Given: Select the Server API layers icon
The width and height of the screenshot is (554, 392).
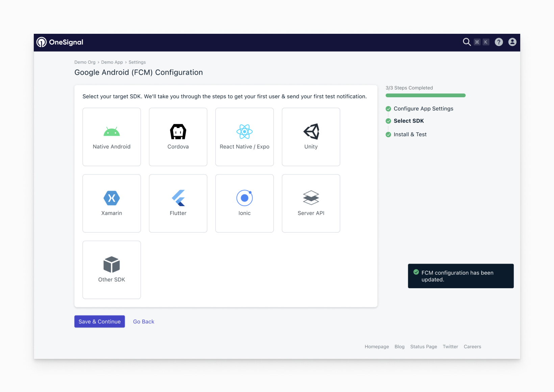Looking at the screenshot, I should pyautogui.click(x=311, y=198).
